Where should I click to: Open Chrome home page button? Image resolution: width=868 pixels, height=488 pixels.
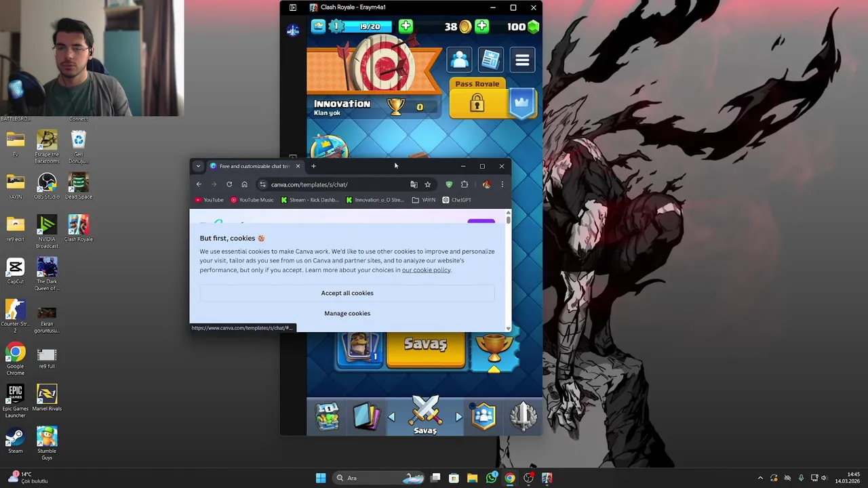point(244,184)
